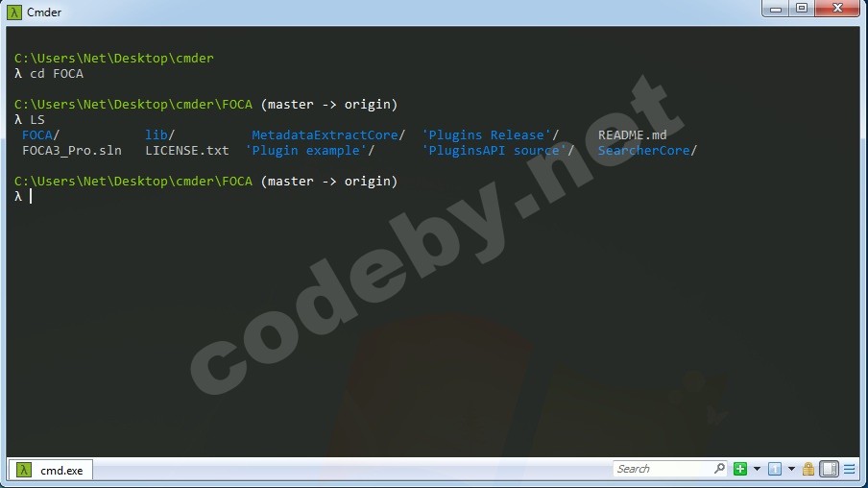Click at the current prompt cursor
This screenshot has height=488, width=868.
point(31,196)
